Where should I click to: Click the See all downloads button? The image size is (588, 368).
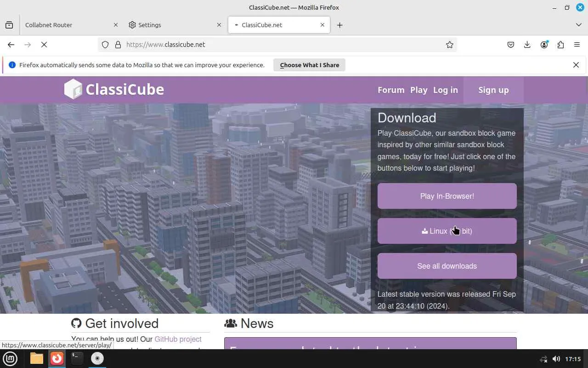[447, 266]
